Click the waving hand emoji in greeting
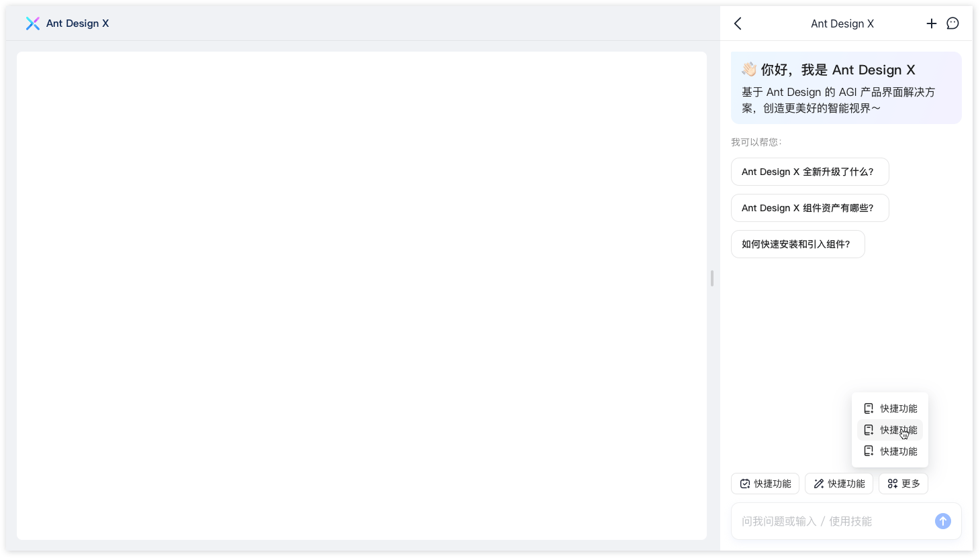980x558 pixels. click(749, 70)
